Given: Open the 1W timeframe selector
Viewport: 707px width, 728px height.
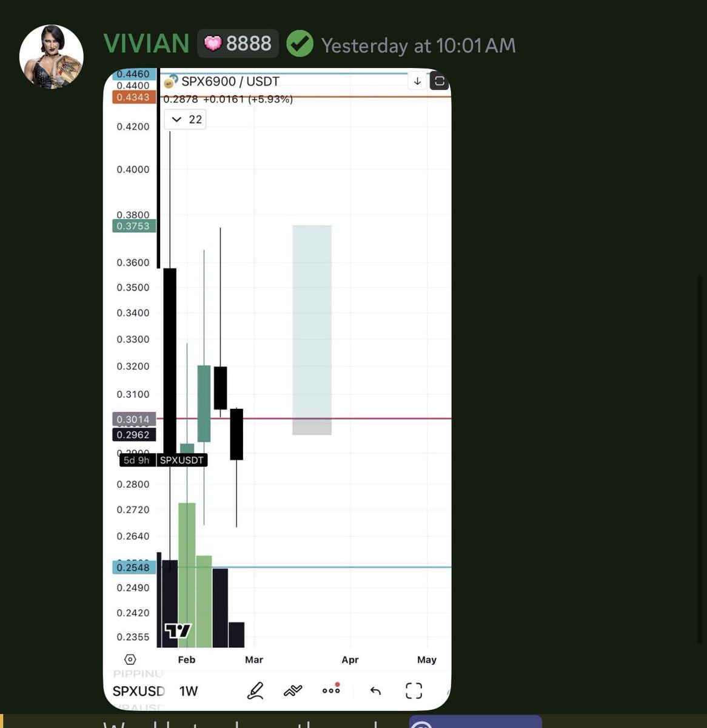Looking at the screenshot, I should click(x=189, y=691).
